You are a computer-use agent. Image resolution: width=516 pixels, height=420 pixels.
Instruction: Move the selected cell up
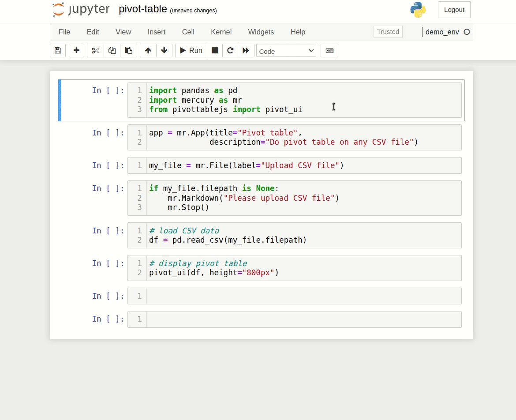tap(148, 50)
